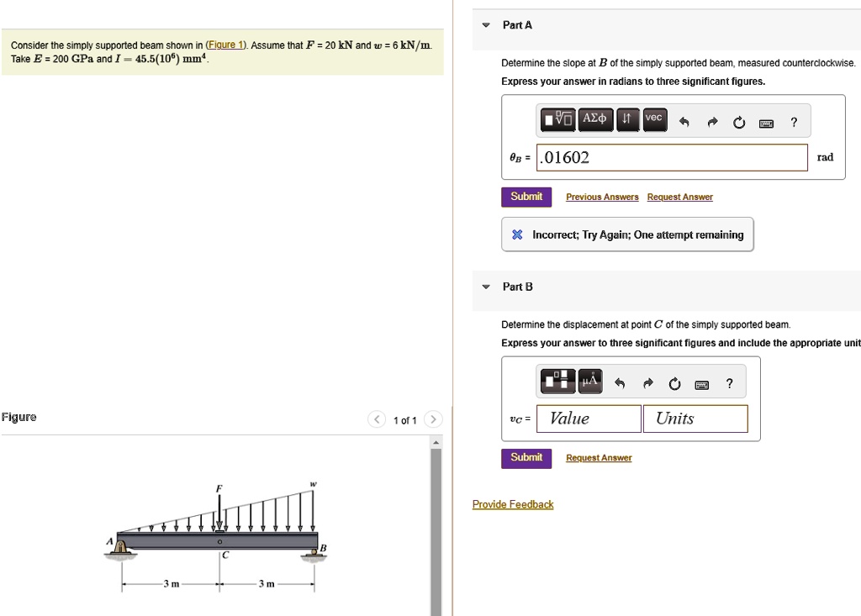Click the up-down arrows icon in Part A

coord(627,119)
